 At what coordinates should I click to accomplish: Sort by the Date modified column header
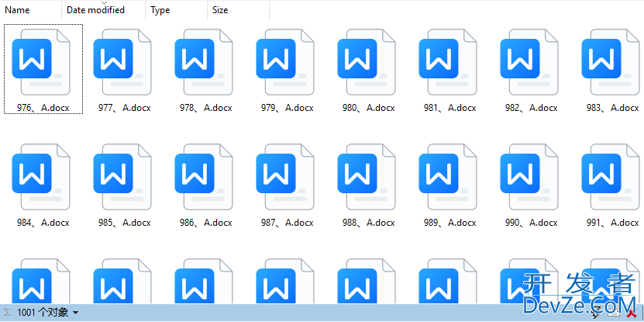coord(104,10)
